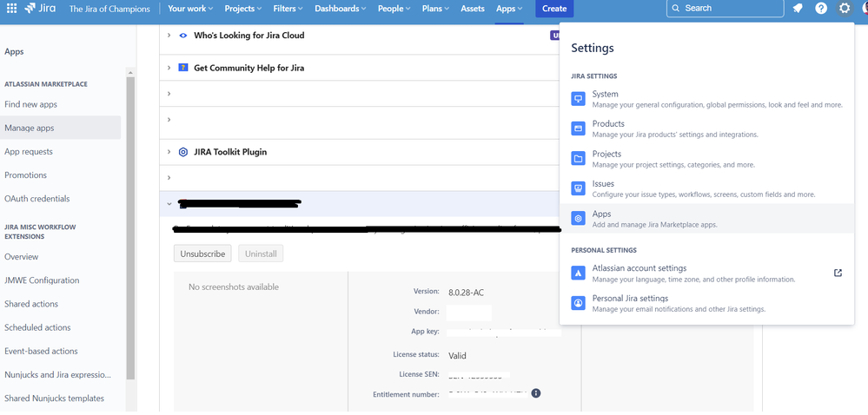Open Manage apps in sidebar
The image size is (868, 415).
(60, 128)
